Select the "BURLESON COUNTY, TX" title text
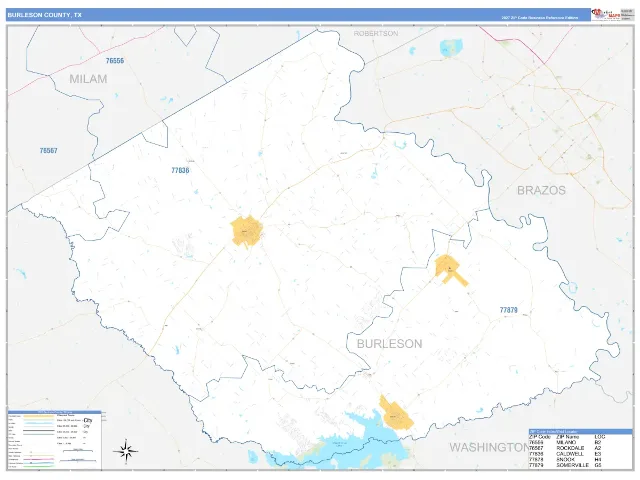 pyautogui.click(x=44, y=15)
